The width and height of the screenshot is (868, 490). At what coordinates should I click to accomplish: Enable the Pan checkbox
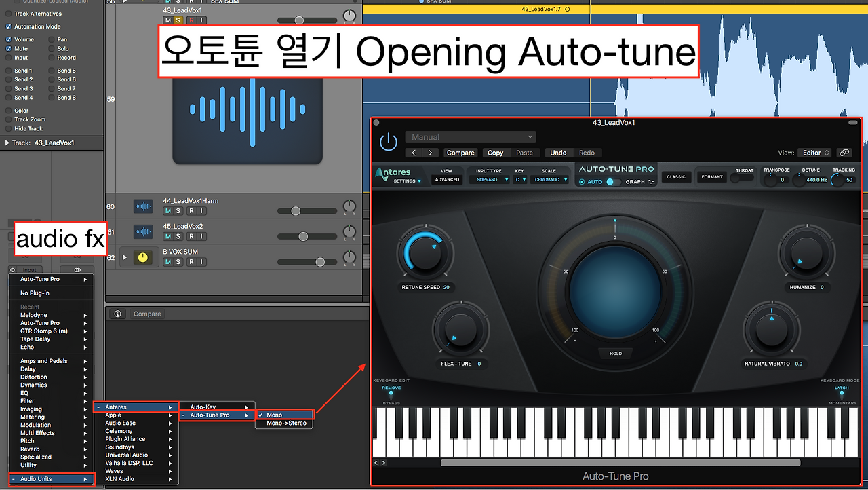pos(52,40)
